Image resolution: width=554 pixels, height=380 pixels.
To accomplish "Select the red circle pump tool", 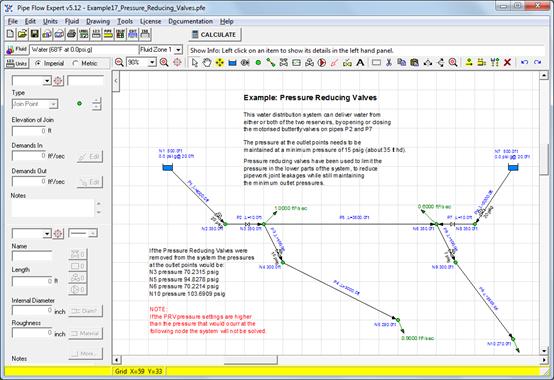I will (322, 63).
